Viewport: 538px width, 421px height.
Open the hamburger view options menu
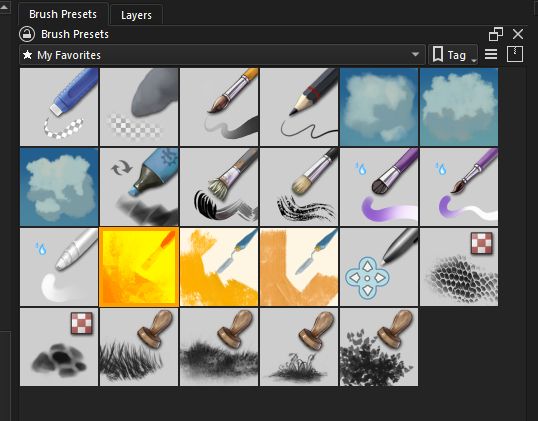coord(491,54)
